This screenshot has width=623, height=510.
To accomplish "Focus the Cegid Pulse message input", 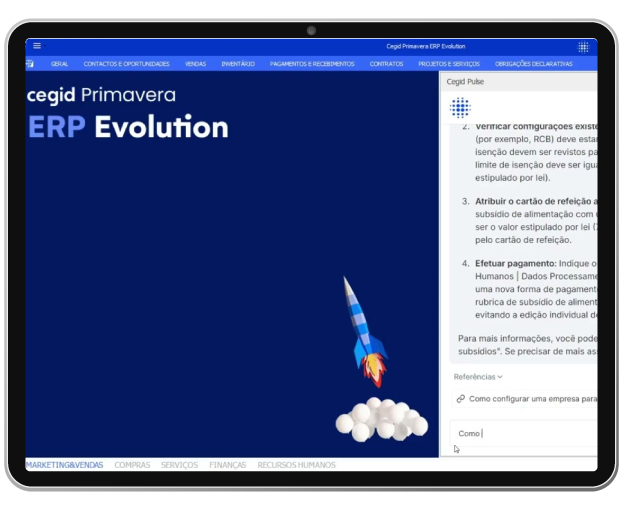I will tap(524, 433).
